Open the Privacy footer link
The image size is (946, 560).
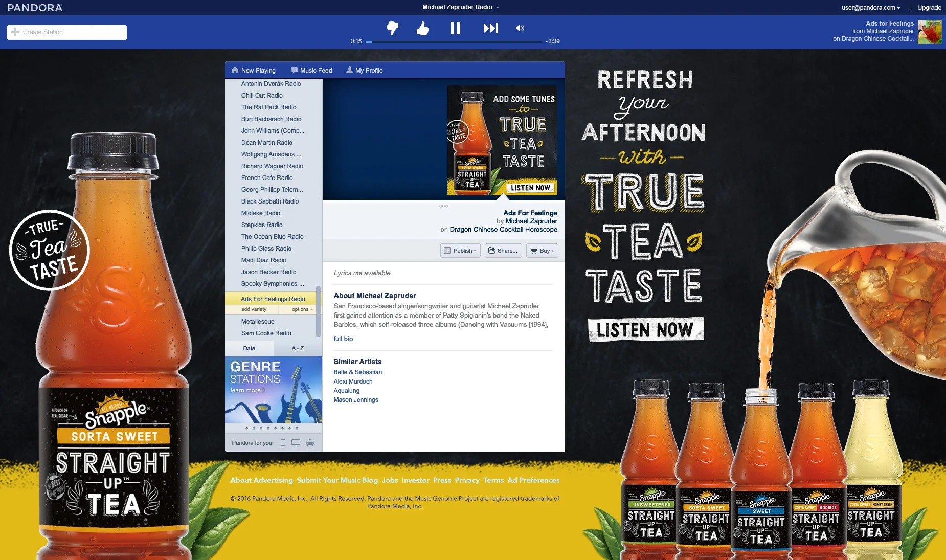point(467,480)
